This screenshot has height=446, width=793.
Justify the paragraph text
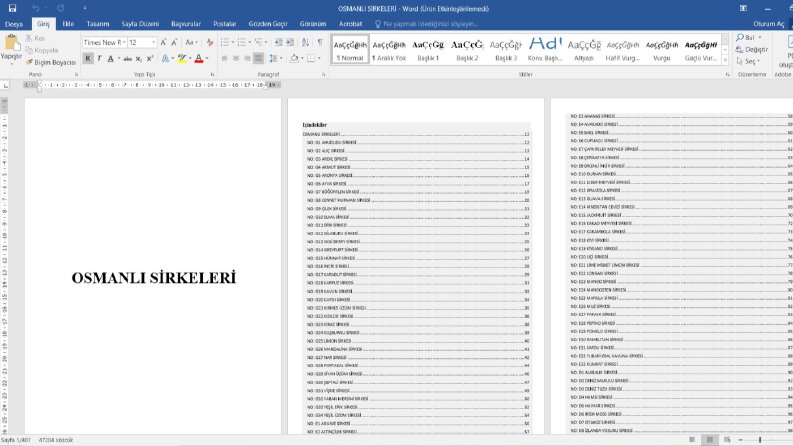(x=258, y=59)
